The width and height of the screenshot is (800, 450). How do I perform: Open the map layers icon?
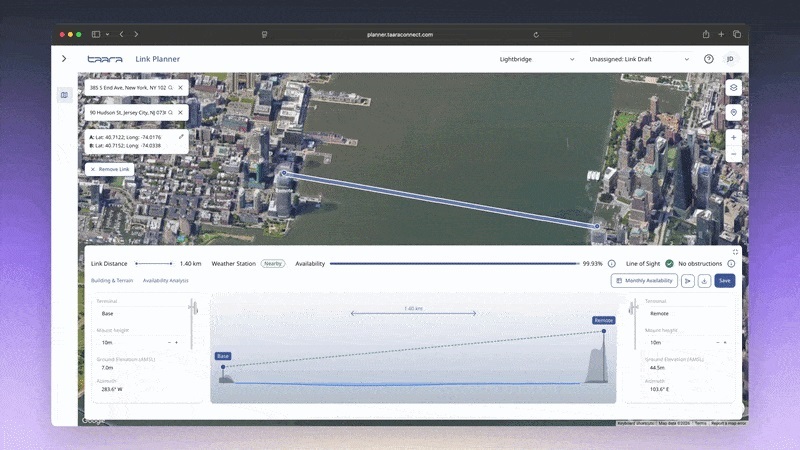[733, 87]
